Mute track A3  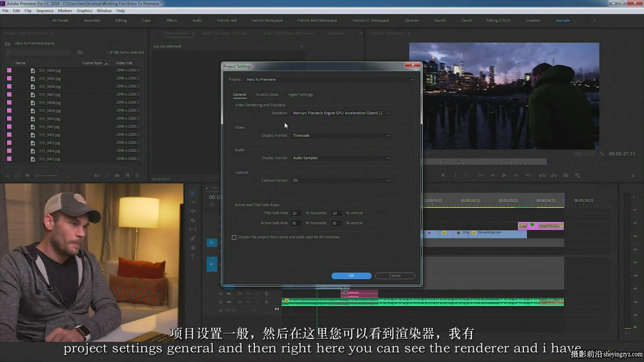coord(249,294)
